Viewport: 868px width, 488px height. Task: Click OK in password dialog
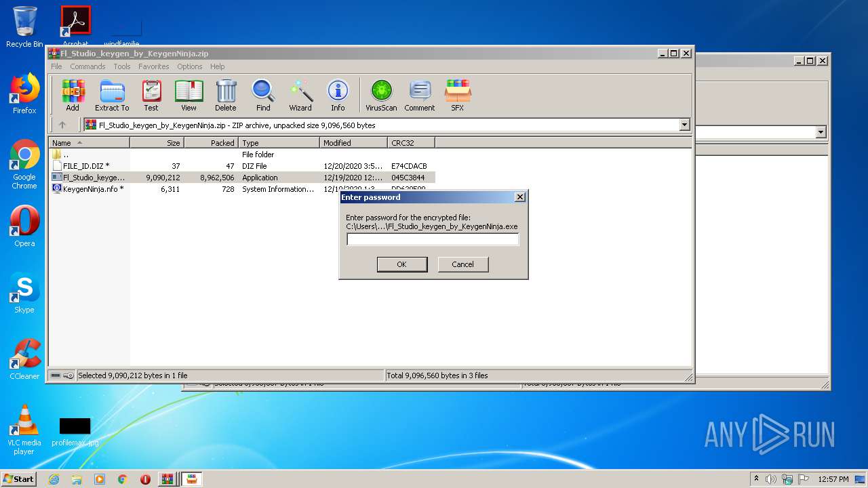click(x=402, y=264)
